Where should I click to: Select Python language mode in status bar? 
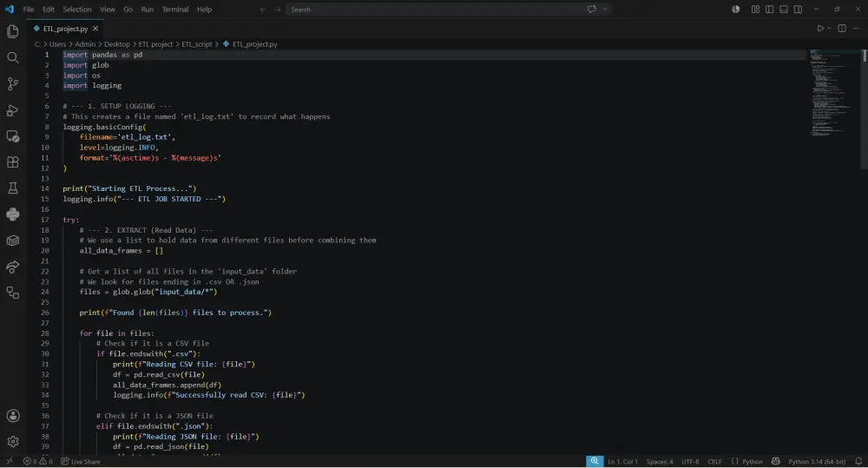(753, 461)
